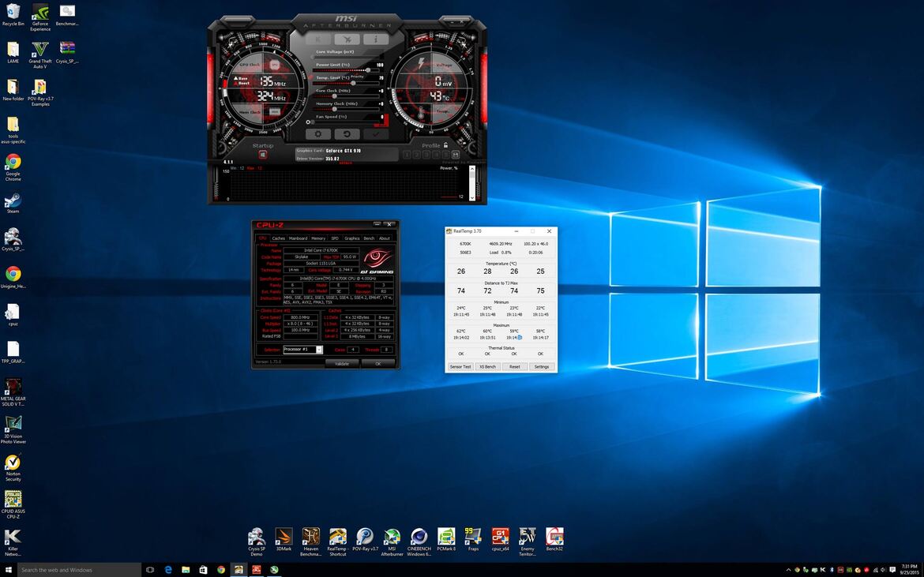
Task: Toggle Afterburner apply-at-Startup Windows icon
Action: (x=263, y=154)
